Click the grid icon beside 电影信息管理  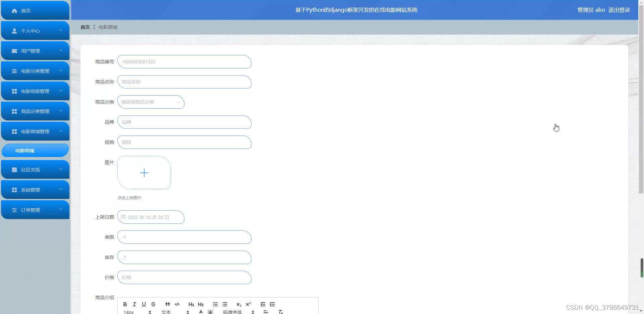(x=14, y=91)
